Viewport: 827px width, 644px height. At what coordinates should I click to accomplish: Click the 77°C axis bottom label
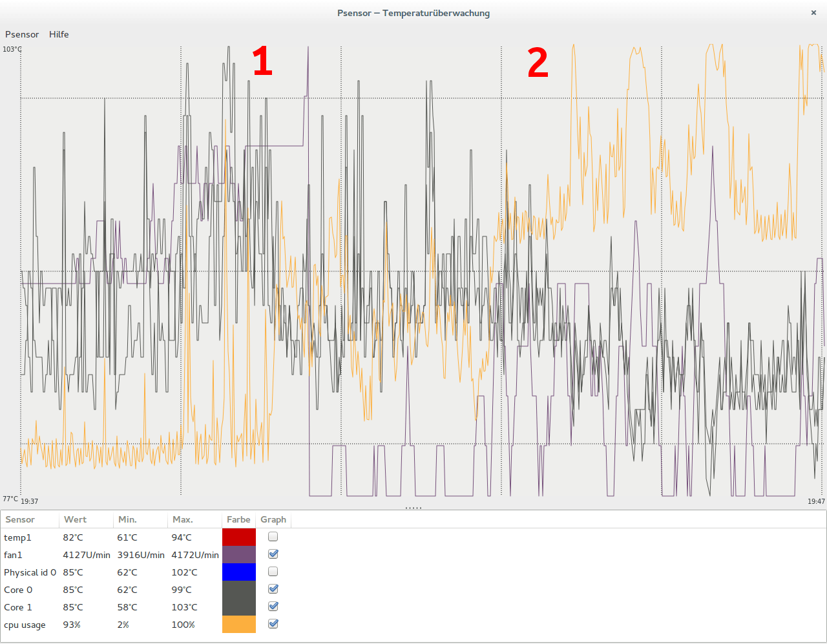pyautogui.click(x=10, y=499)
